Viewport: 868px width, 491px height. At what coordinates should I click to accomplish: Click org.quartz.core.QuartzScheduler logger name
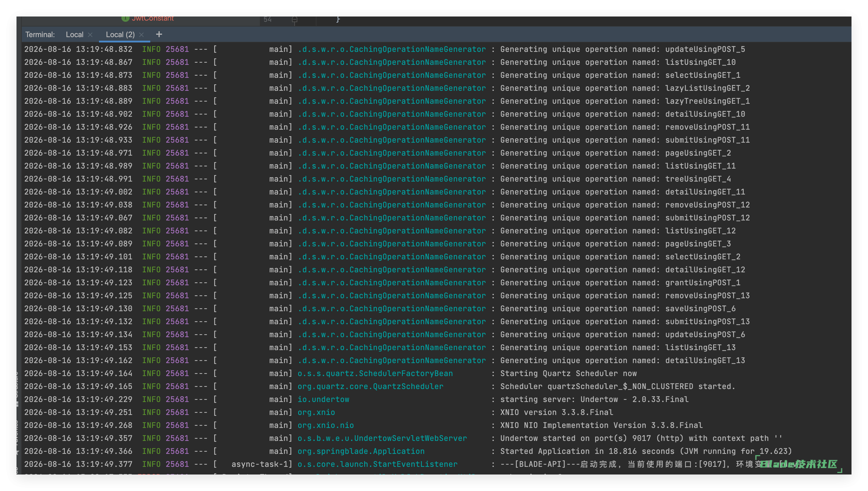click(x=370, y=386)
